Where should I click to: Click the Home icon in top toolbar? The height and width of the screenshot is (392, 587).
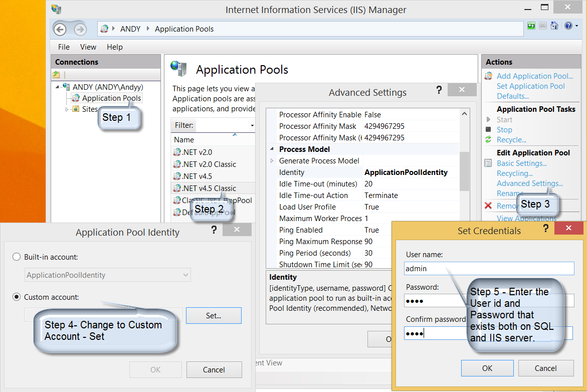[554, 26]
